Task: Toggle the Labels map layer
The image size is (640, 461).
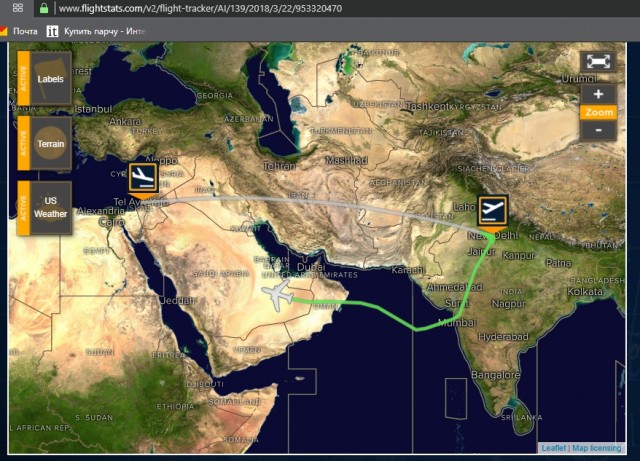Action: [x=50, y=79]
